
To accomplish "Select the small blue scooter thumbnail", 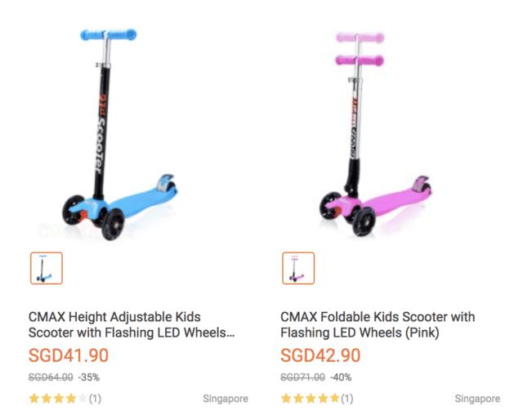I will [47, 268].
